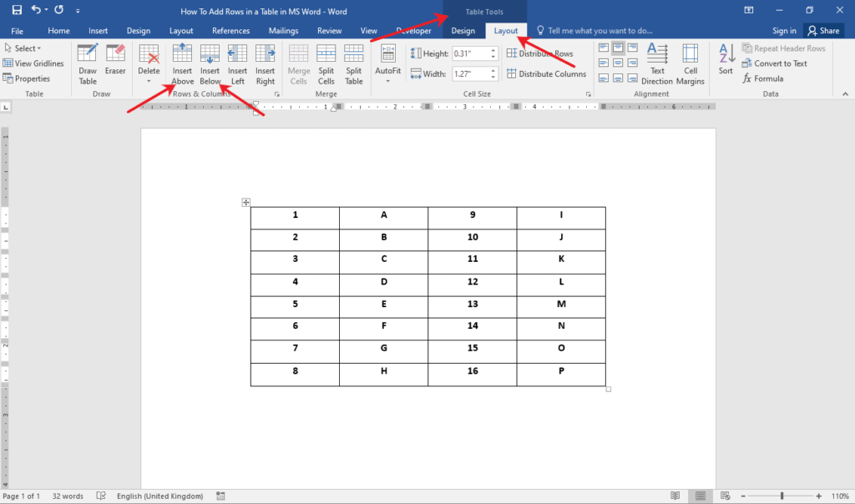
Task: Click the Split Cells button
Action: pyautogui.click(x=326, y=64)
